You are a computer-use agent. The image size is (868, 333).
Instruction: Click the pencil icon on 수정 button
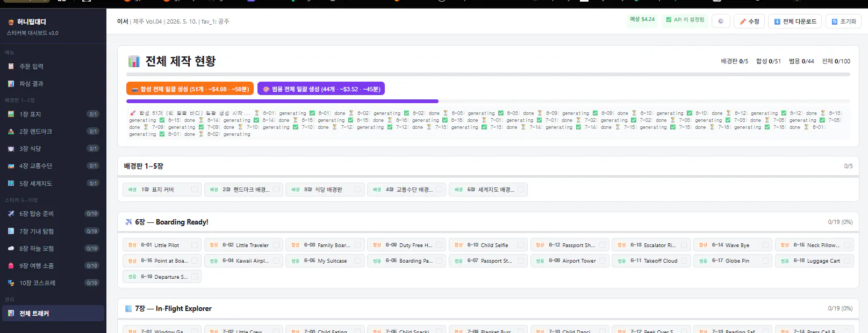point(743,21)
